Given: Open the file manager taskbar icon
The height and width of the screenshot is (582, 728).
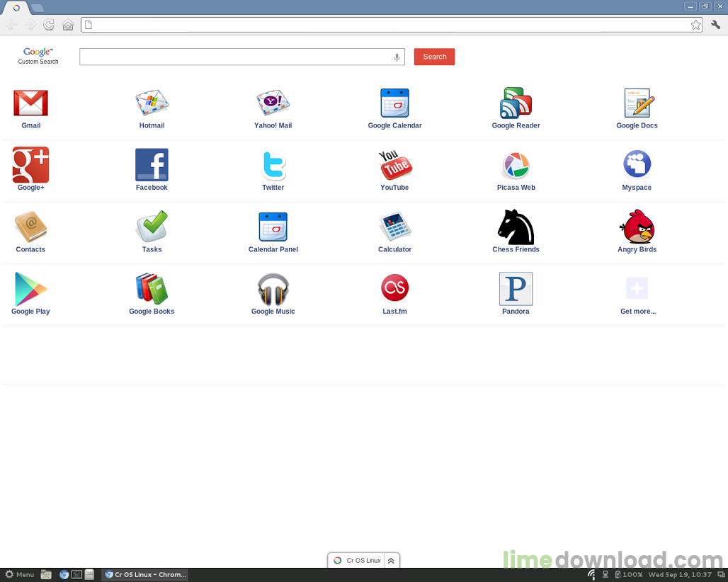Looking at the screenshot, I should tap(46, 575).
